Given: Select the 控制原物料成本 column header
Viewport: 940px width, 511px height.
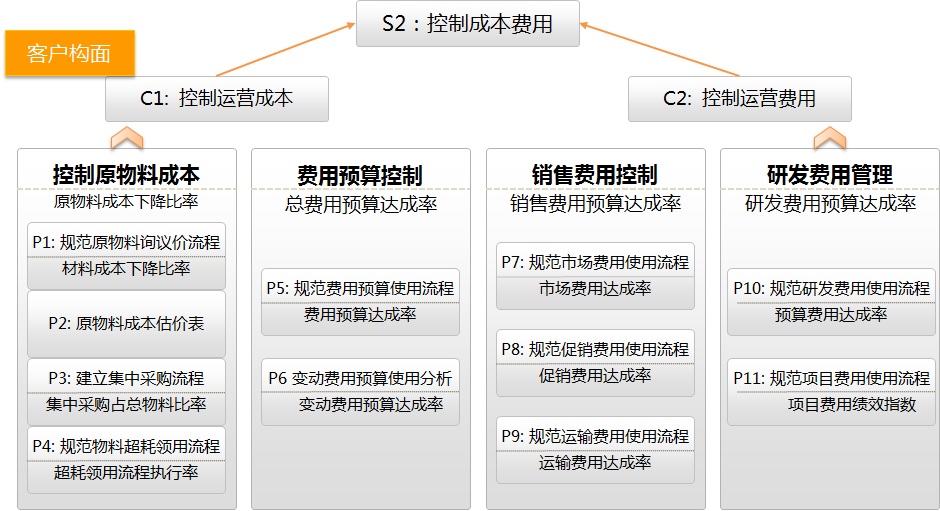Looking at the screenshot, I should coord(126,175).
